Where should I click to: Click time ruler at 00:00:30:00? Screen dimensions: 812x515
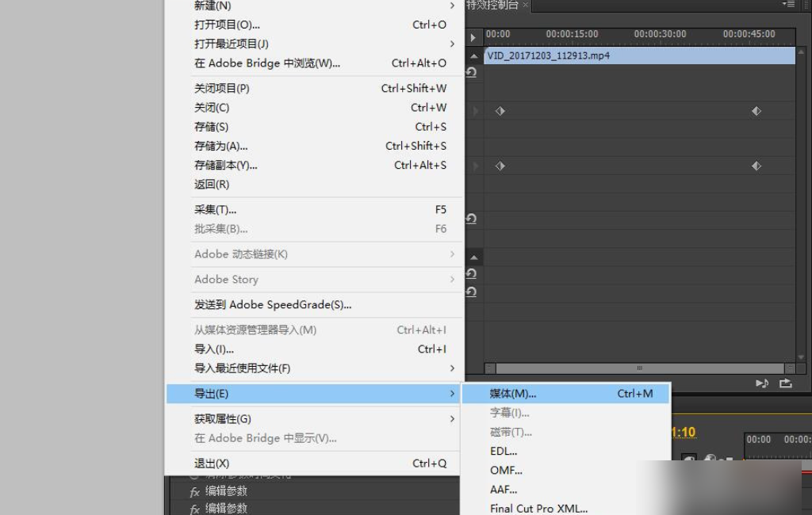(660, 34)
